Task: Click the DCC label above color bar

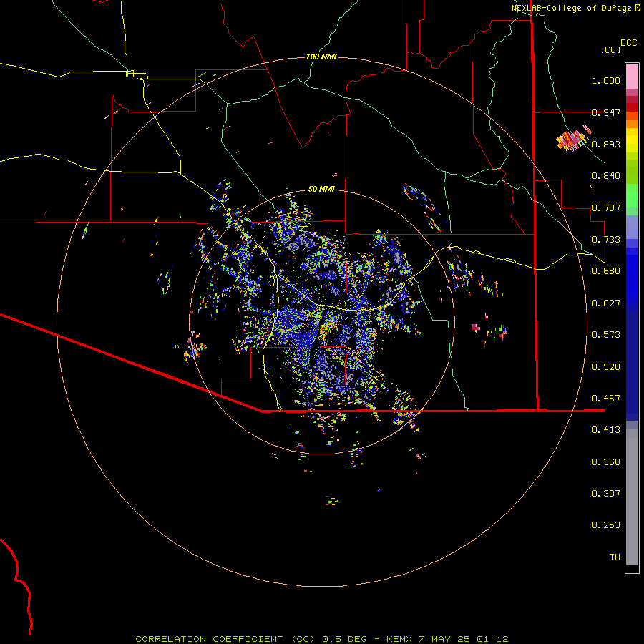Action: click(629, 43)
